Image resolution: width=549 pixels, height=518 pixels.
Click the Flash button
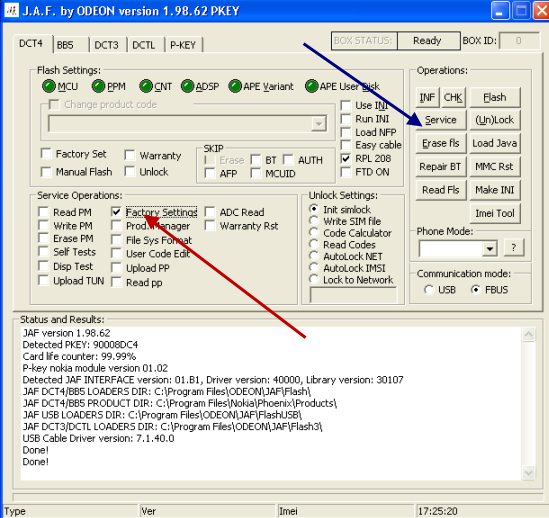495,97
